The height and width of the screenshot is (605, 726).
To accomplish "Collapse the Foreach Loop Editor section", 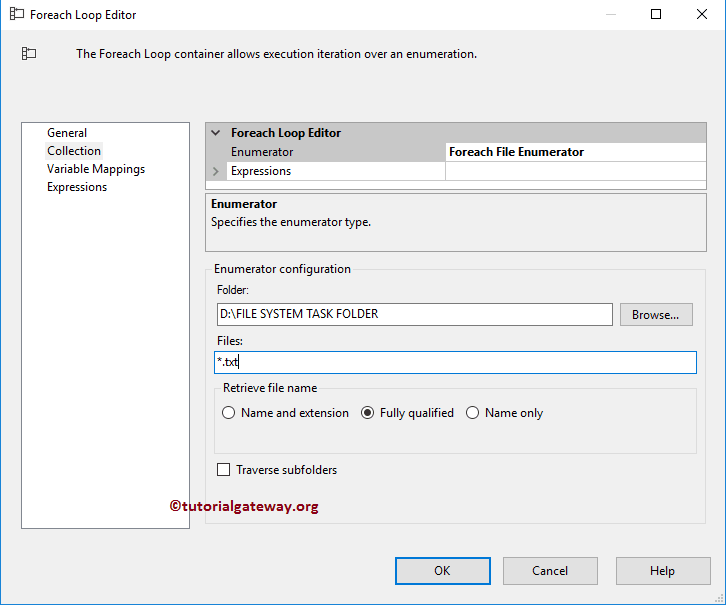I will coord(215,133).
